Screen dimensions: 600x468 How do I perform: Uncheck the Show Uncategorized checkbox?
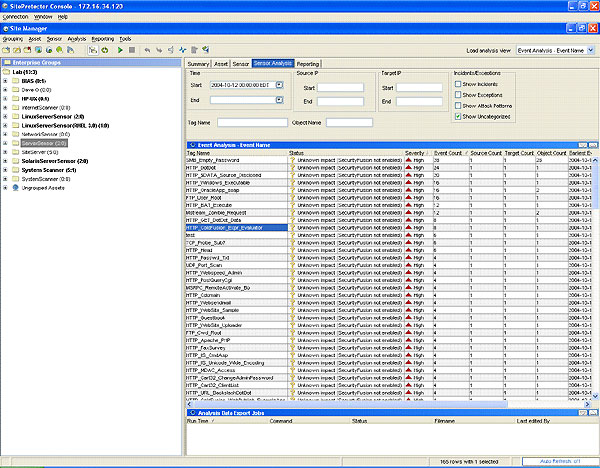458,116
